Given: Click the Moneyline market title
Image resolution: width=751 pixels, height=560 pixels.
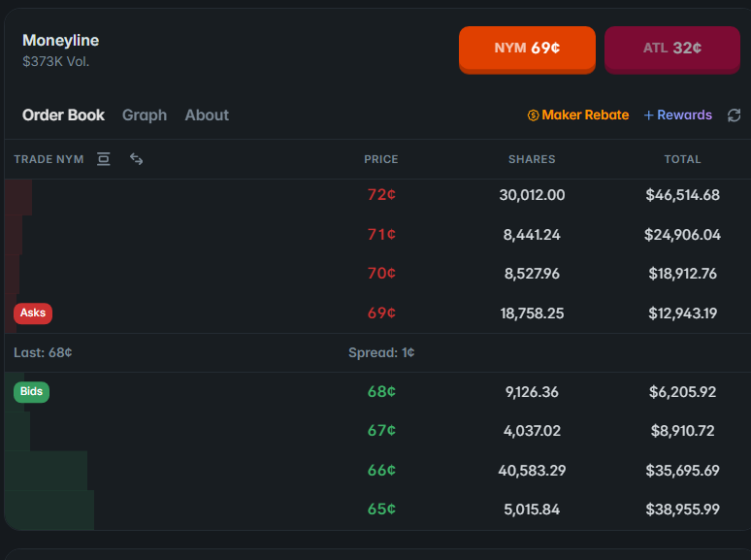Looking at the screenshot, I should tap(61, 41).
